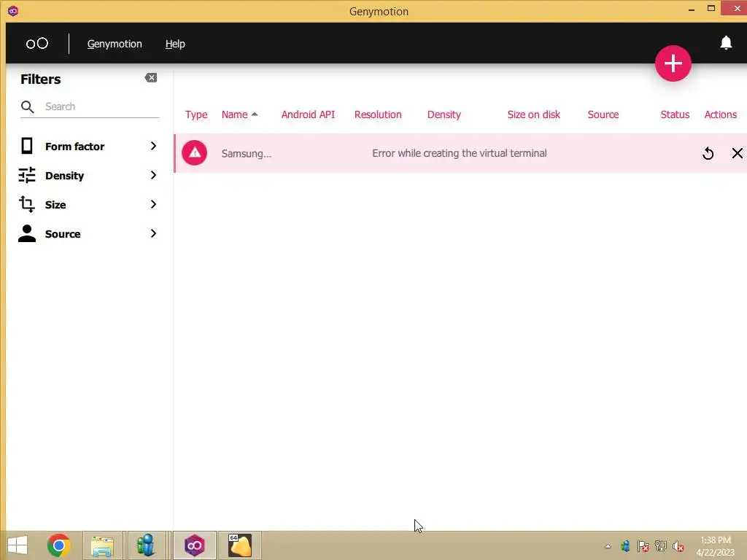Click the Genymotion title bar app icon
Image resolution: width=747 pixels, height=560 pixels.
[x=13, y=11]
